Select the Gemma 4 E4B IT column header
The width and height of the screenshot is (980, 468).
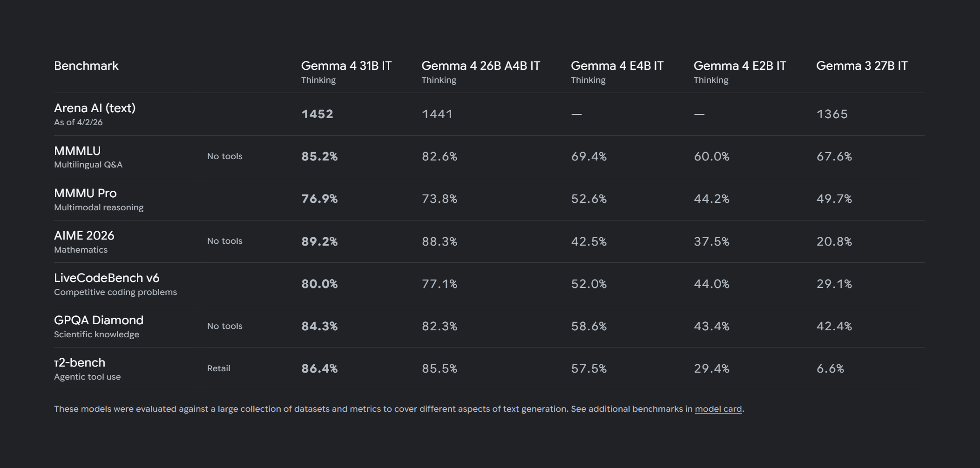point(617,66)
